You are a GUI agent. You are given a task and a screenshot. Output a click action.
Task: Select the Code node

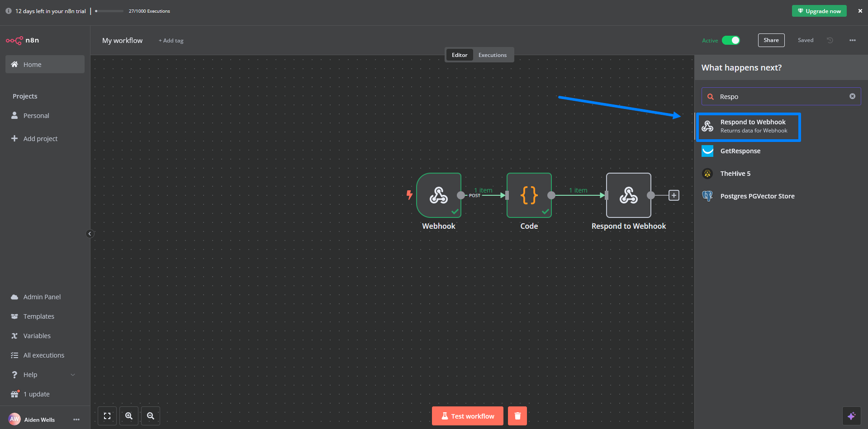coord(529,195)
